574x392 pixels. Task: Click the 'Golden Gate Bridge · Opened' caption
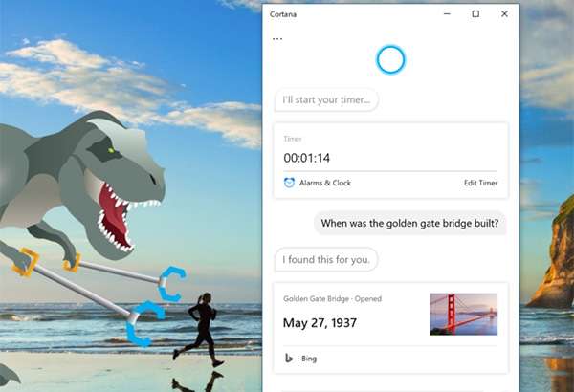pos(332,298)
